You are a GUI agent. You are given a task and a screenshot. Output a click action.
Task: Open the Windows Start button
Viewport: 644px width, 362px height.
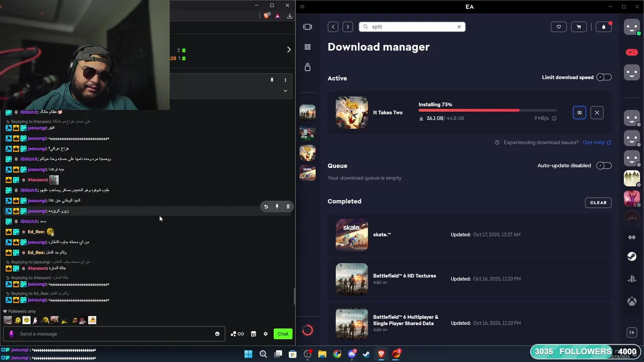(x=248, y=354)
